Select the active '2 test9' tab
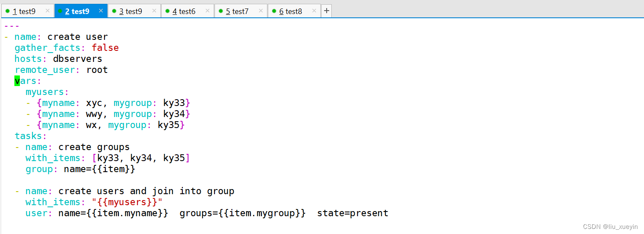The image size is (644, 234). 81,11
